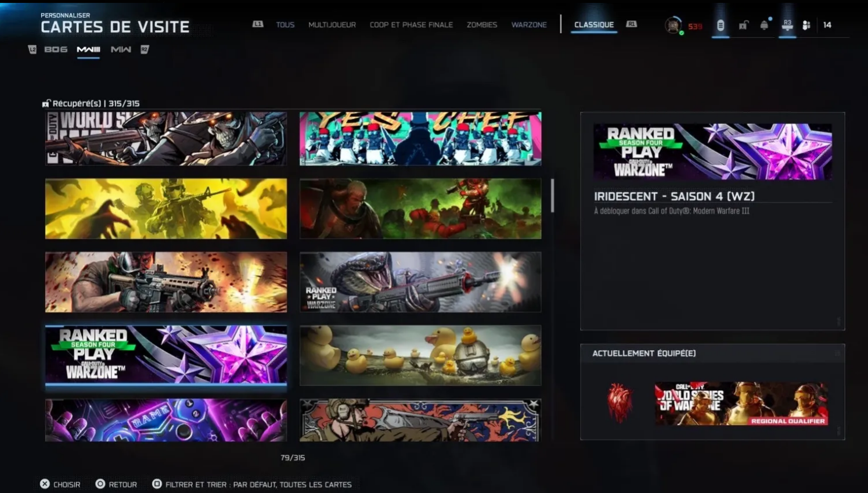
Task: Pick the purple game controller calling card
Action: tap(166, 420)
